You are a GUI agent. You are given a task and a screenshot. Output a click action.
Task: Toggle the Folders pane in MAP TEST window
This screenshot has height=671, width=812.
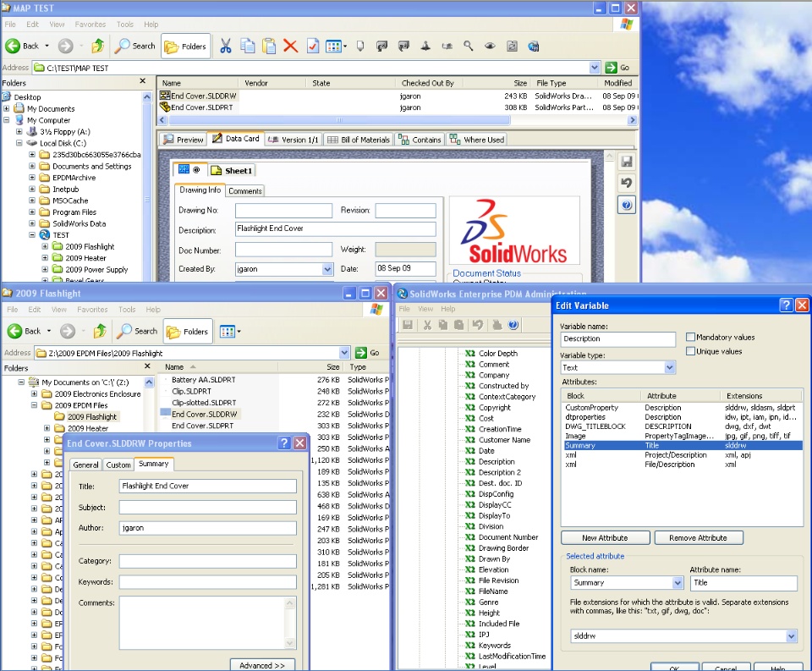click(186, 46)
